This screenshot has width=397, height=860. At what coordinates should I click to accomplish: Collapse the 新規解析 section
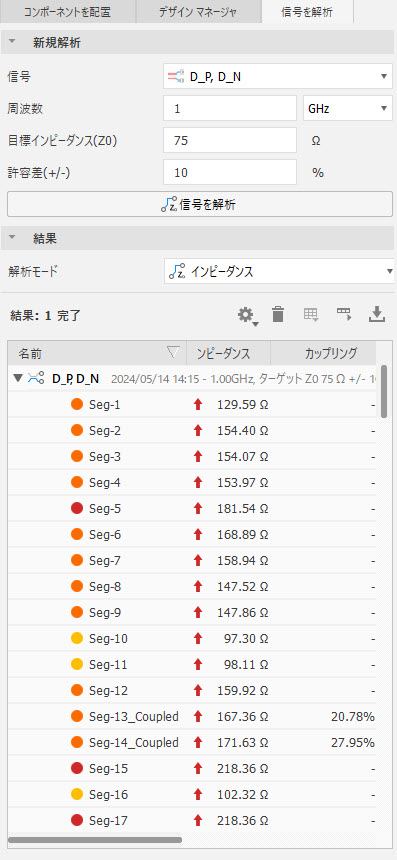[13, 43]
